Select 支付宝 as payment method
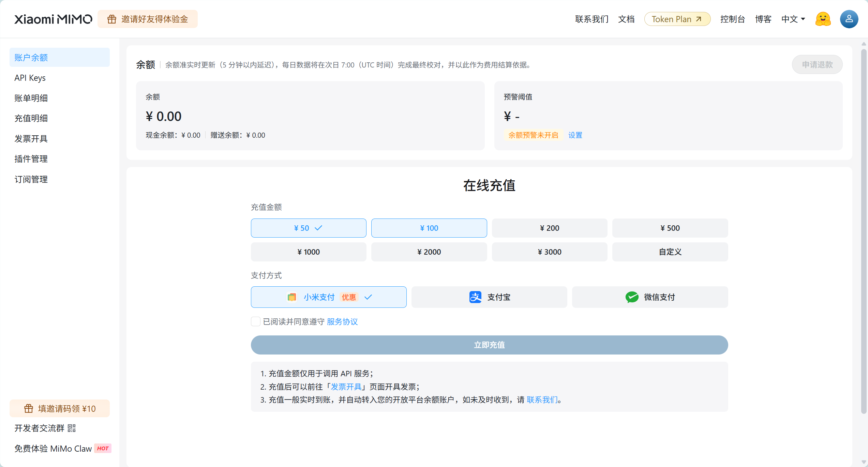 pyautogui.click(x=489, y=297)
